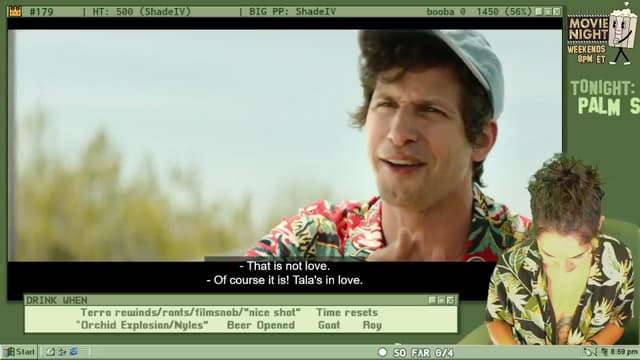The image size is (640, 360).
Task: Click the white circle beside SO FAR
Action: click(382, 352)
